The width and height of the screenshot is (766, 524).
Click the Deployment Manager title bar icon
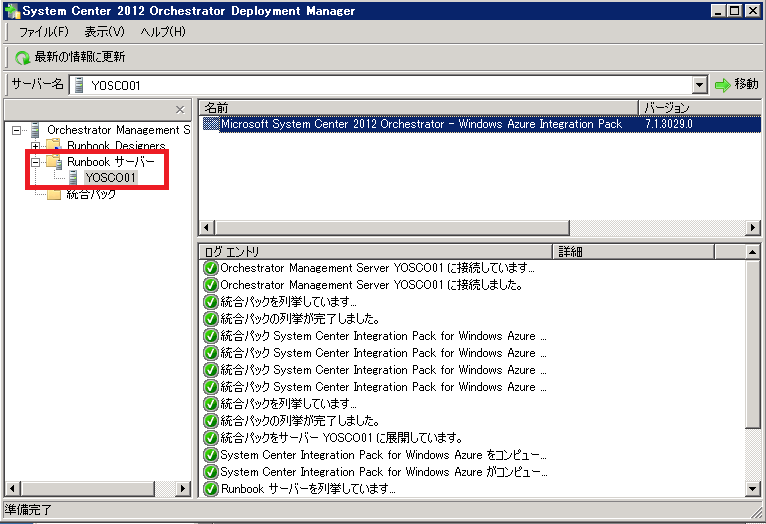click(x=12, y=10)
